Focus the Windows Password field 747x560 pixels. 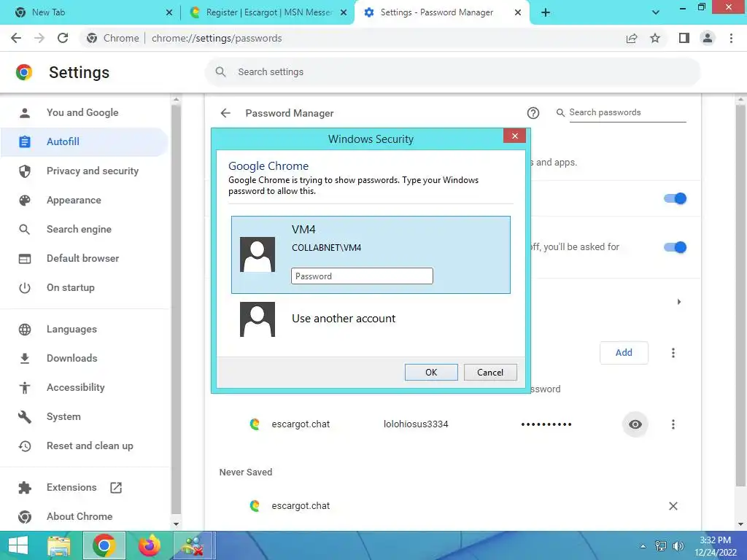click(x=362, y=276)
